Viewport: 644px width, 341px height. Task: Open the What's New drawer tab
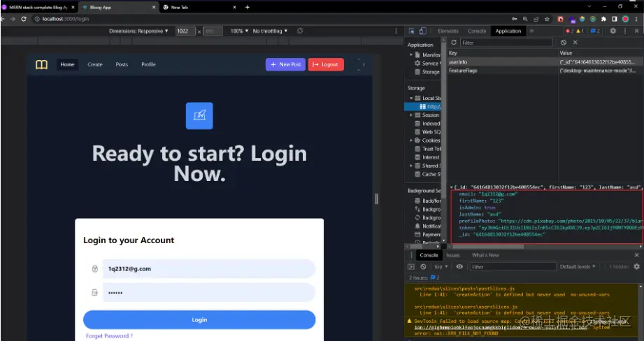click(x=485, y=255)
